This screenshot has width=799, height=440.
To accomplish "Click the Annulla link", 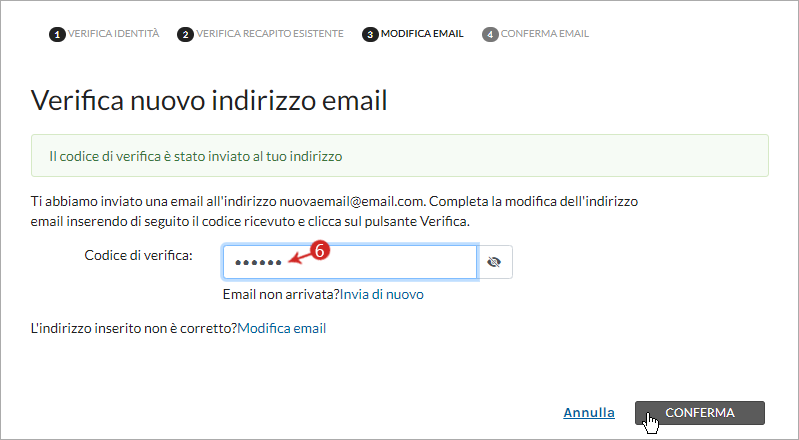I will (589, 412).
